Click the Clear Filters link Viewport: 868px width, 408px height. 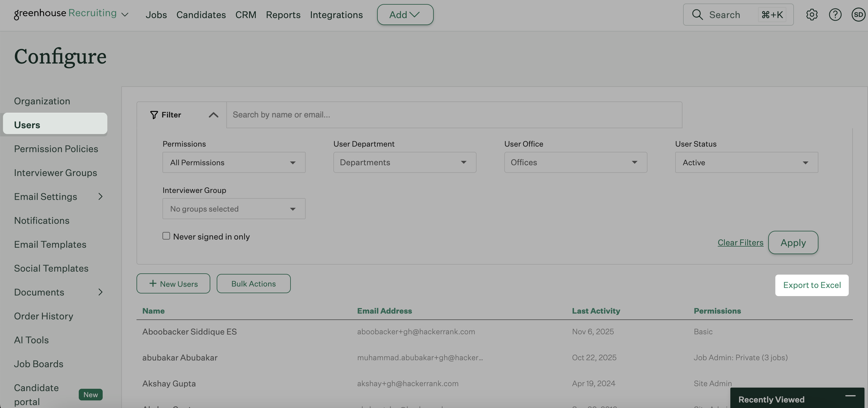(740, 242)
